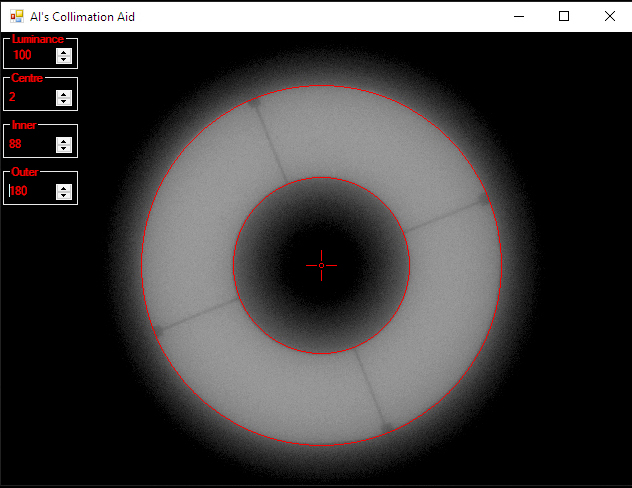Decrease the Outer circle value
The image size is (632, 488).
coord(64,195)
